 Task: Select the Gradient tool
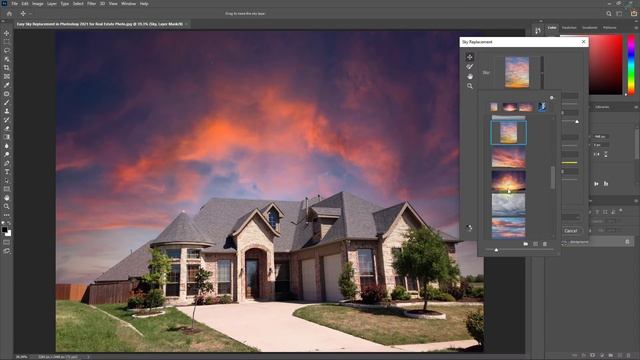tap(7, 137)
